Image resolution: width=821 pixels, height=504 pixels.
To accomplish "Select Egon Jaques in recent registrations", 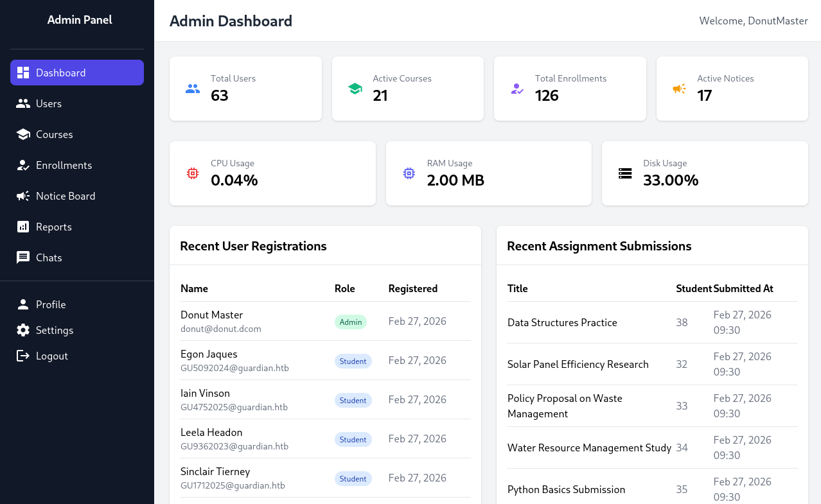I will (209, 354).
